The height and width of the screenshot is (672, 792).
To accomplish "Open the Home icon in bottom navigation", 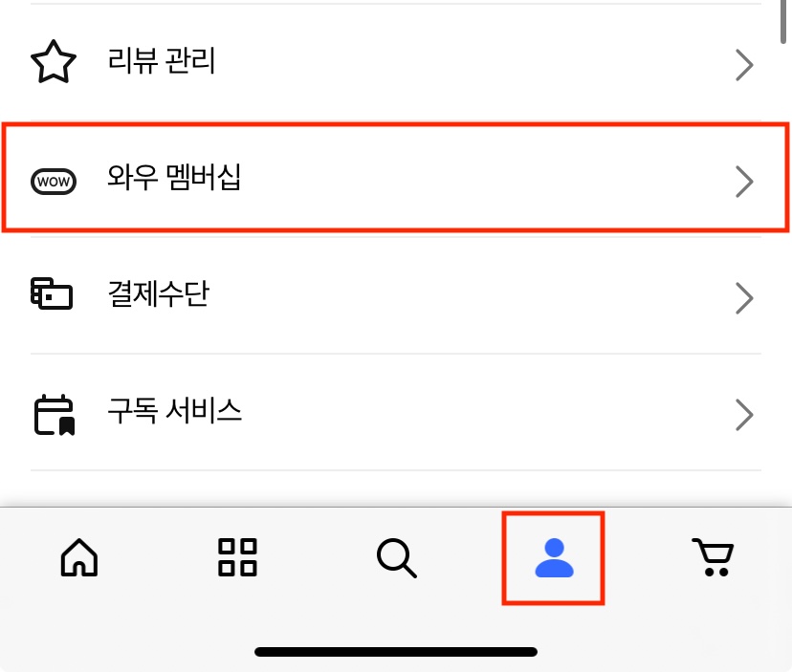I will pyautogui.click(x=79, y=558).
